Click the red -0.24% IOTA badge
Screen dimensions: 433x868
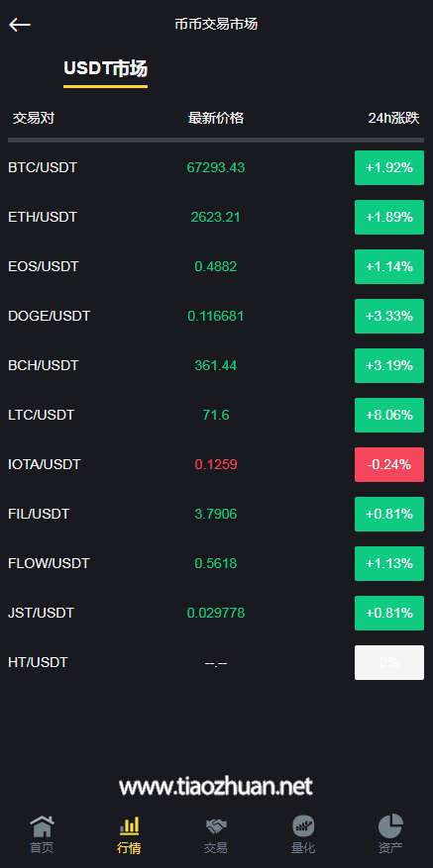coord(389,464)
